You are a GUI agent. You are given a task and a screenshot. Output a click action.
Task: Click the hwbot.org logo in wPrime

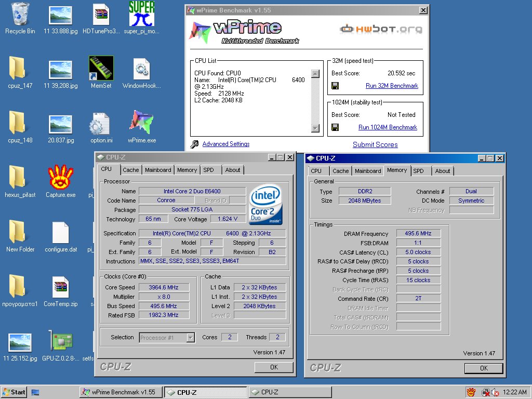pyautogui.click(x=381, y=29)
